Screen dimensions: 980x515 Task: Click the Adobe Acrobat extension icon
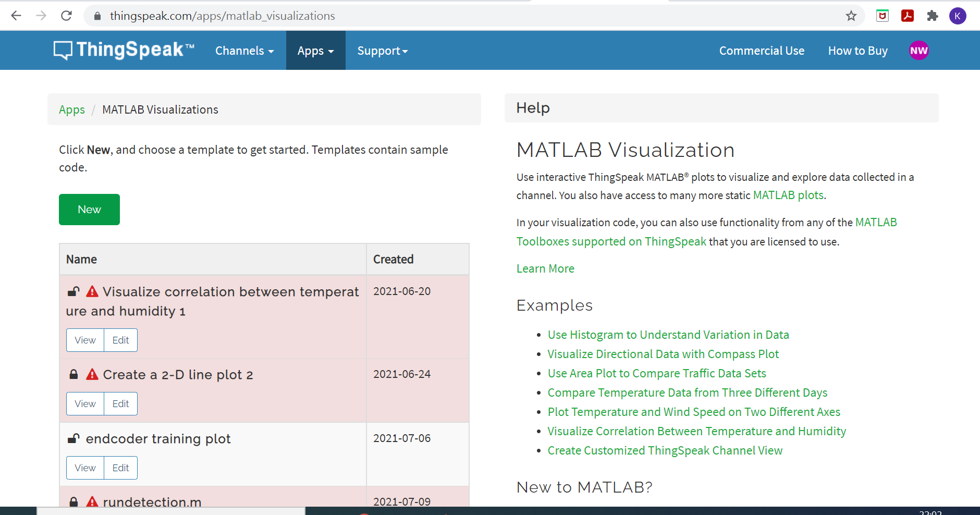pyautogui.click(x=908, y=16)
